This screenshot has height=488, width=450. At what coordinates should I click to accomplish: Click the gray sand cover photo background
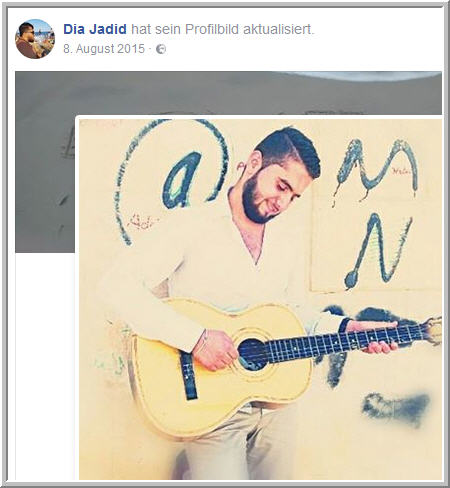(x=213, y=93)
